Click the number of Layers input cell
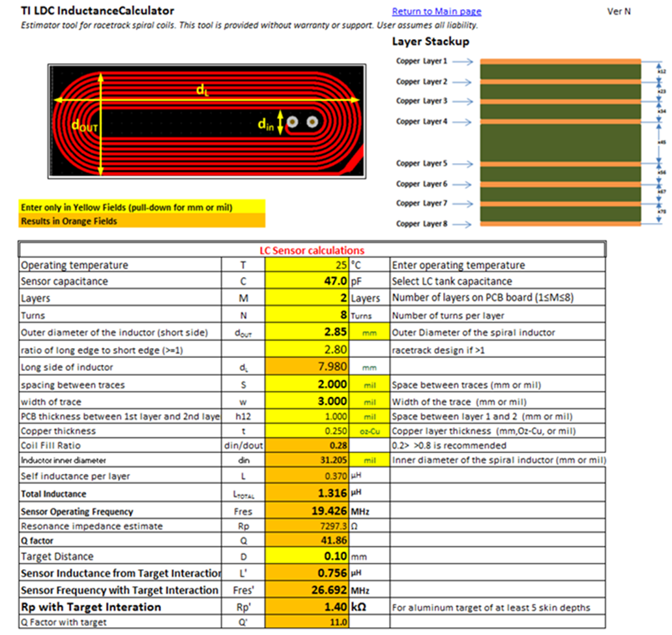Image resolution: width=672 pixels, height=635 pixels. [x=306, y=299]
